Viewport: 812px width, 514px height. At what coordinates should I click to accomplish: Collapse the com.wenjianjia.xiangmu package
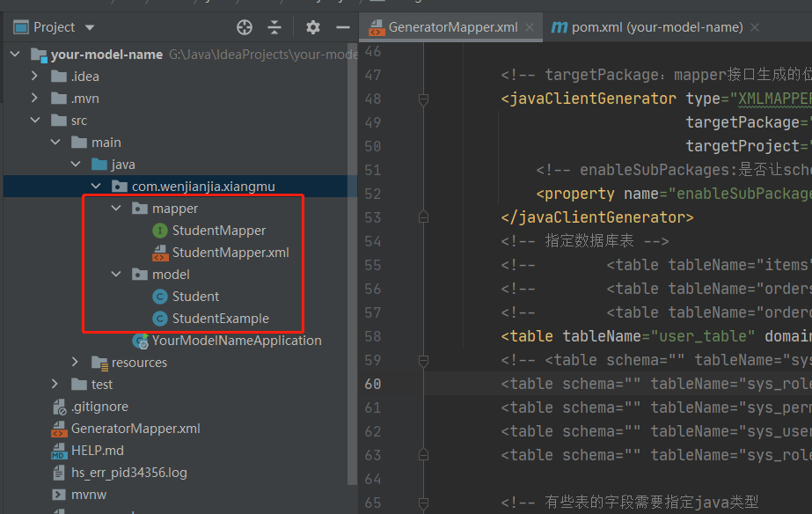(x=96, y=186)
